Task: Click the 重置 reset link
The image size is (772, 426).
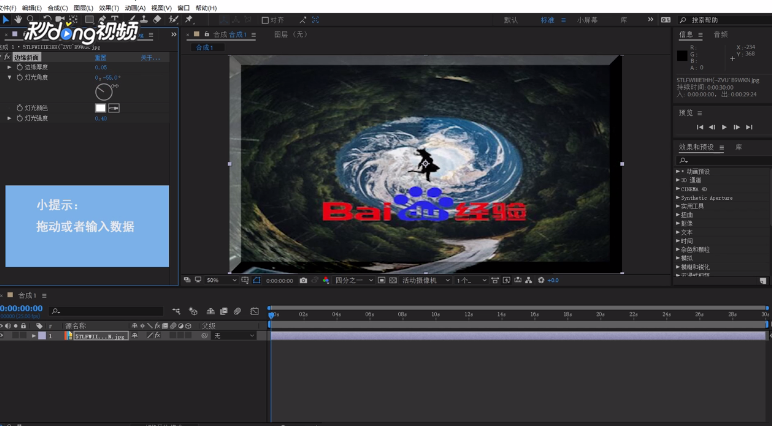Action: click(x=100, y=58)
